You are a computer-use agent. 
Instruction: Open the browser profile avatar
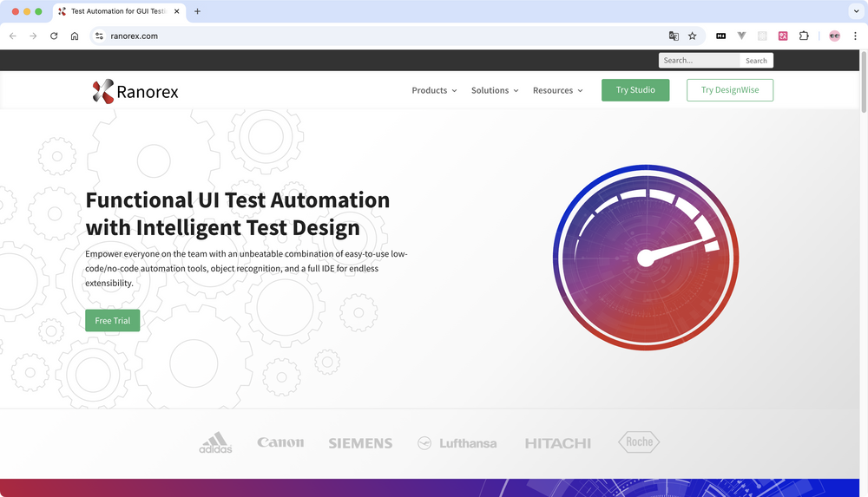(x=834, y=36)
